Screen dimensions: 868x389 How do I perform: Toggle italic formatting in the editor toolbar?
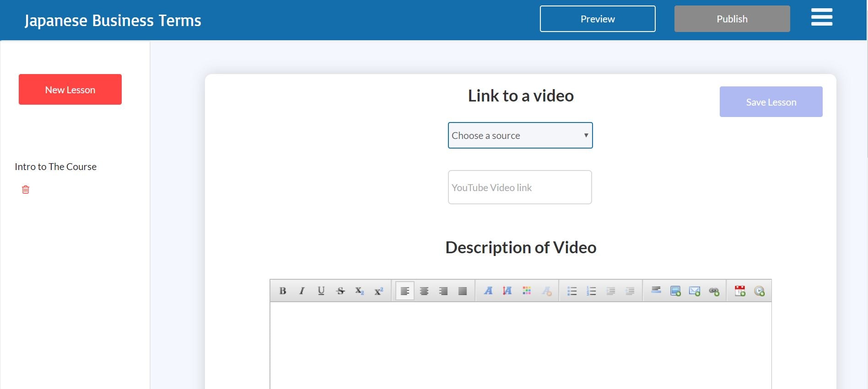pyautogui.click(x=302, y=291)
